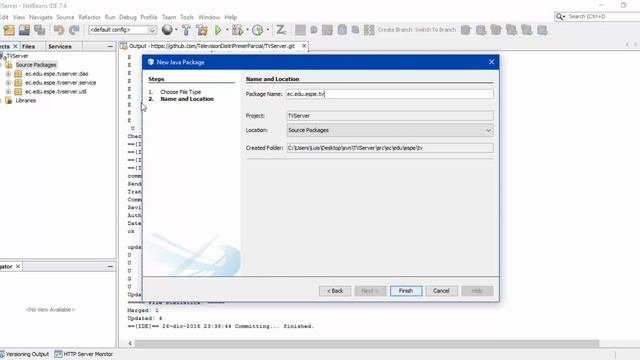The image size is (640, 360).
Task: Click the search magnifier icon dropdown
Action: 560,16
